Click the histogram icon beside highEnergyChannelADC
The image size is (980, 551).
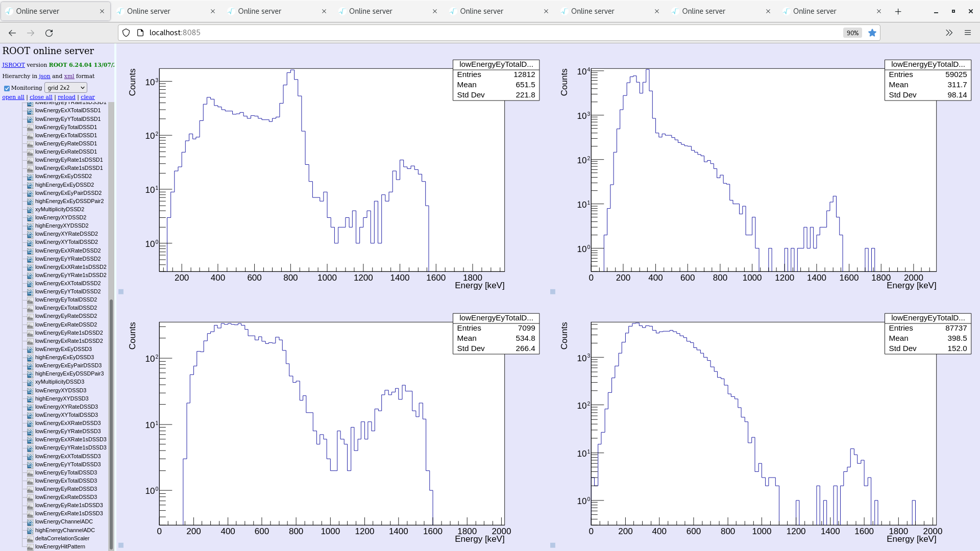click(x=30, y=530)
